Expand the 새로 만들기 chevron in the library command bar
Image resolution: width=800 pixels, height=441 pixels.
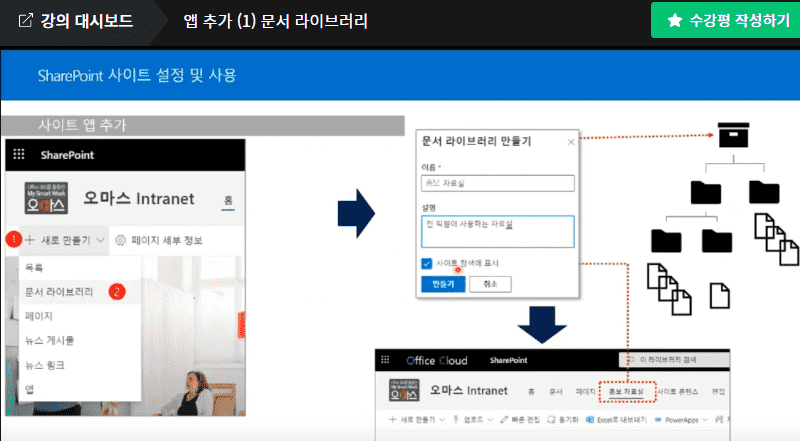tap(442, 420)
